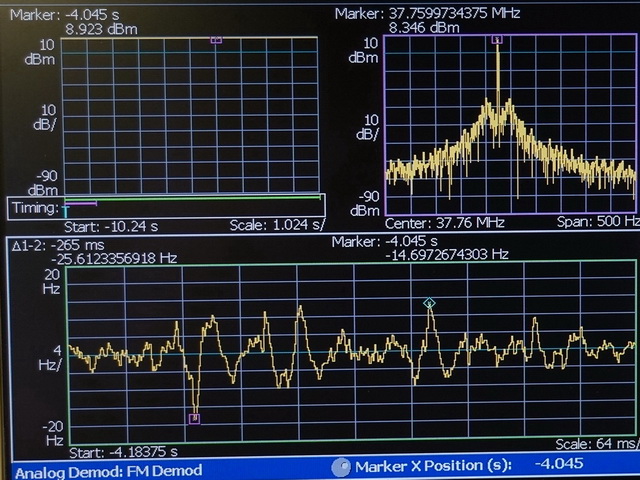
Task: Click the 20 Hz top scale label of FM plot
Action: point(51,282)
